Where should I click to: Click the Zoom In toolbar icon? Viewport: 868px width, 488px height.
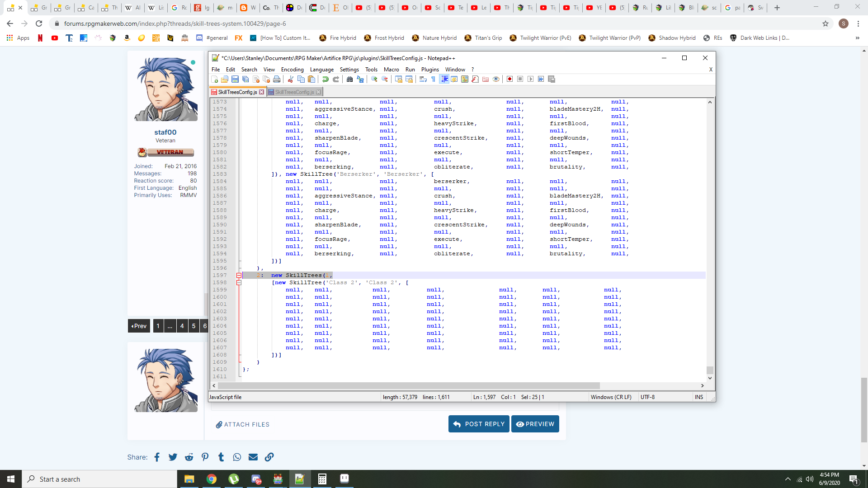[x=374, y=79]
